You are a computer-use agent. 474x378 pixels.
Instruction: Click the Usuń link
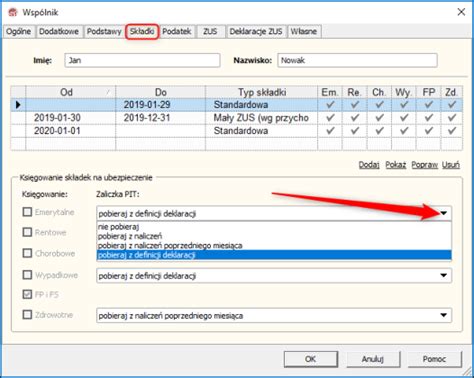pyautogui.click(x=451, y=165)
